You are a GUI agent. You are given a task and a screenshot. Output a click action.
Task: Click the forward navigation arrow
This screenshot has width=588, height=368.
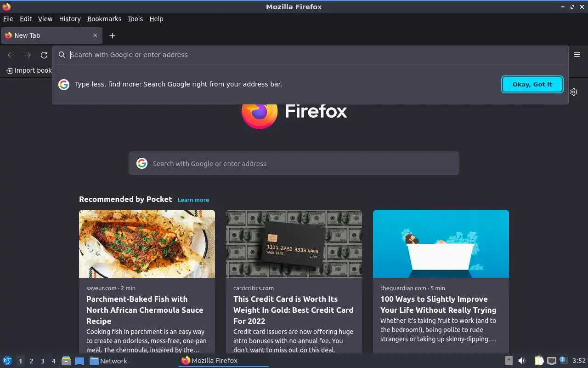click(x=28, y=55)
